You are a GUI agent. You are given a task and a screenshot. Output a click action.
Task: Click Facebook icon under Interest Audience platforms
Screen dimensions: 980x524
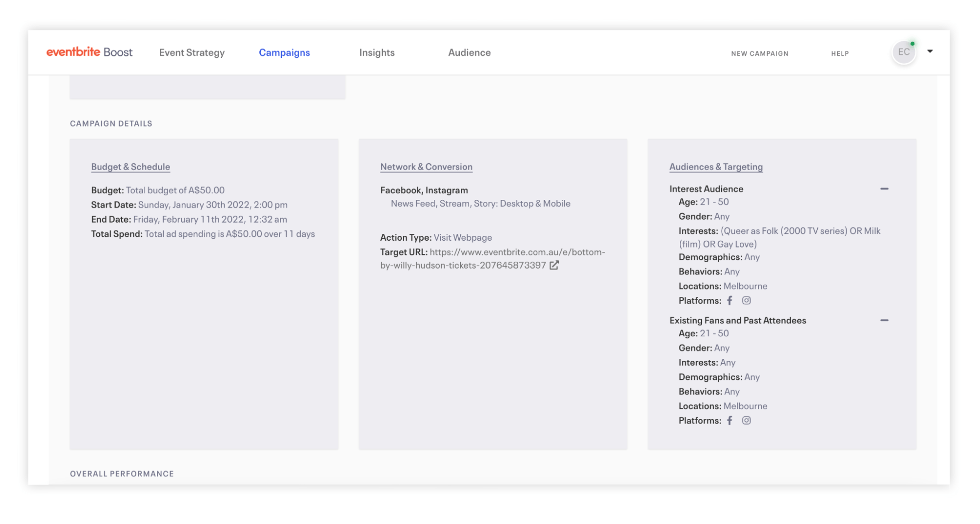coord(729,300)
